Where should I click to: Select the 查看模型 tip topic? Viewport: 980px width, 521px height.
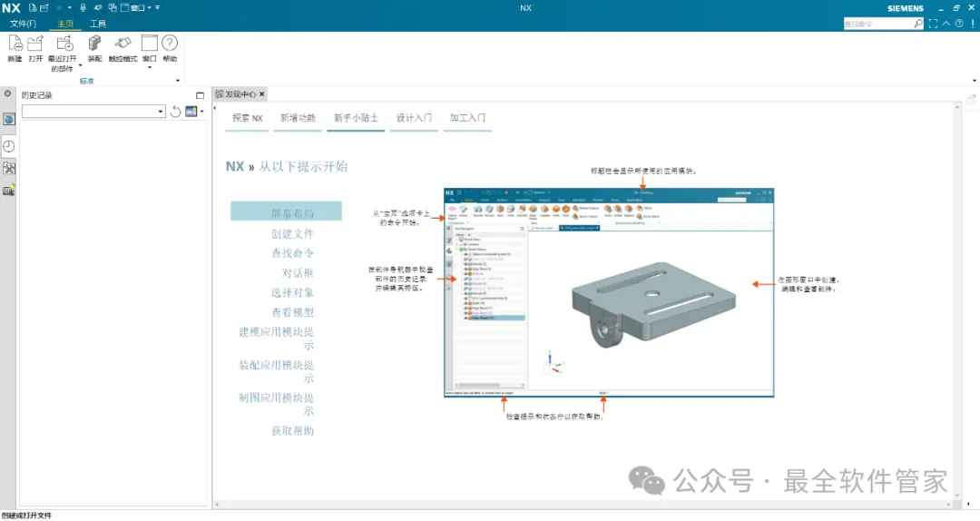coord(292,312)
